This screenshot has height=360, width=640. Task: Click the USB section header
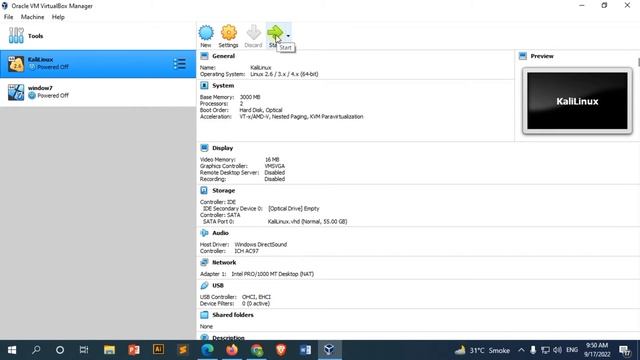coord(218,285)
